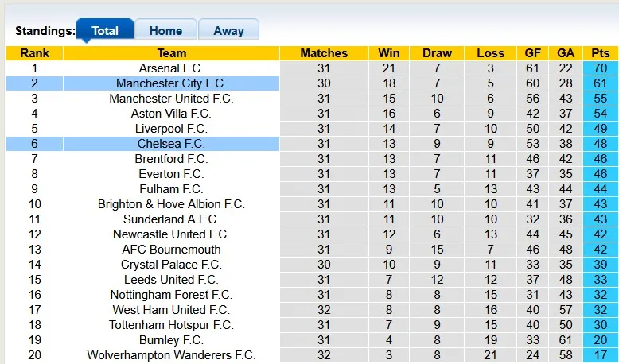Select Aston Villa F.C. team name

[x=171, y=114]
